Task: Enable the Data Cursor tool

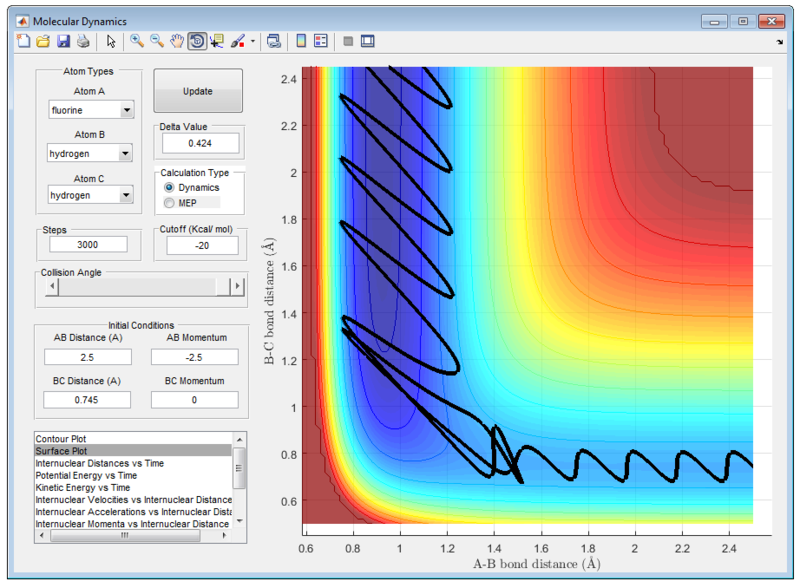Action: 217,41
